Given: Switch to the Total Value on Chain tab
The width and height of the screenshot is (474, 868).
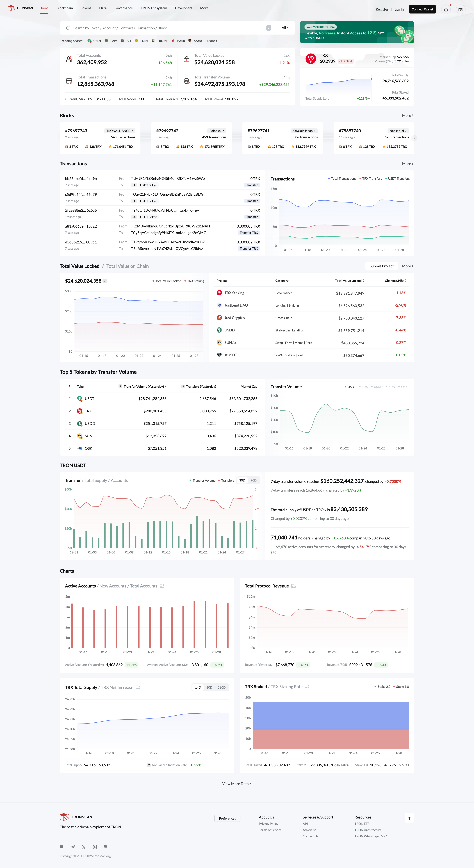Looking at the screenshot, I should point(127,266).
